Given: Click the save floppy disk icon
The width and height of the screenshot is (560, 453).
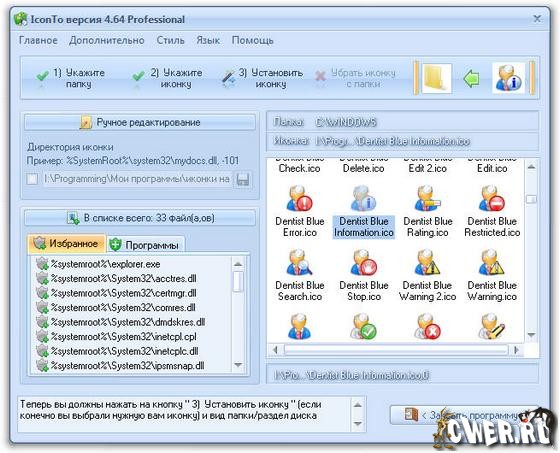Looking at the screenshot, I should coord(243,179).
